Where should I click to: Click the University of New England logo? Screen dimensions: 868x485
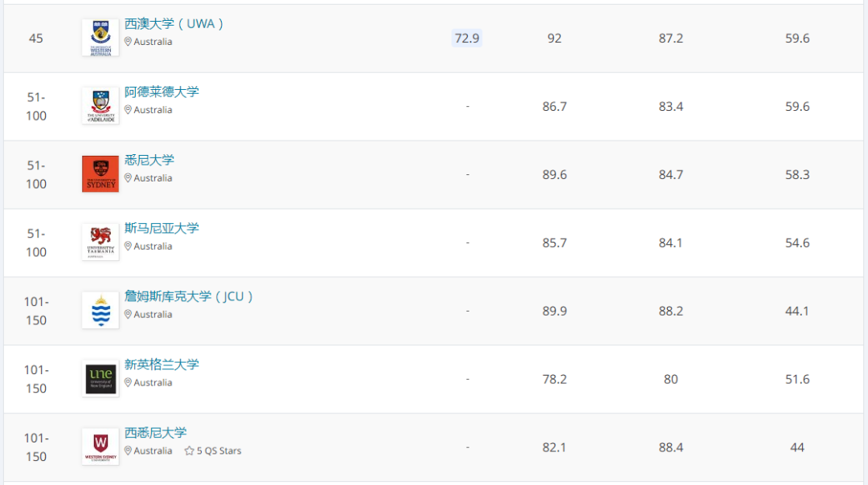[100, 379]
